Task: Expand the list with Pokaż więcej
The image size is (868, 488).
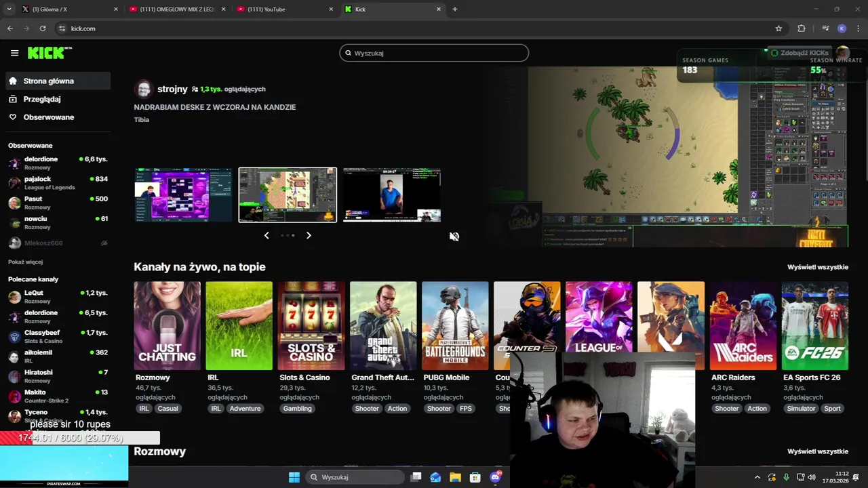Action: tap(25, 262)
